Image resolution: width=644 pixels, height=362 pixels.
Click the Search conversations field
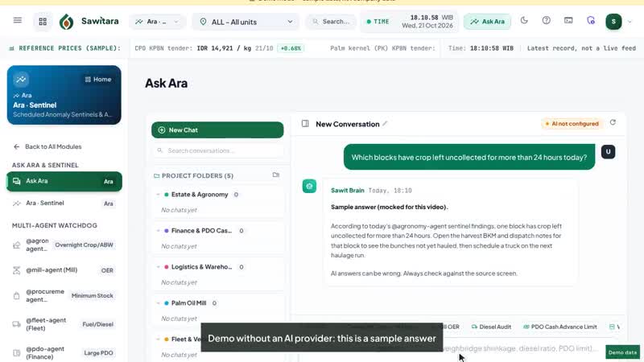[x=217, y=150]
